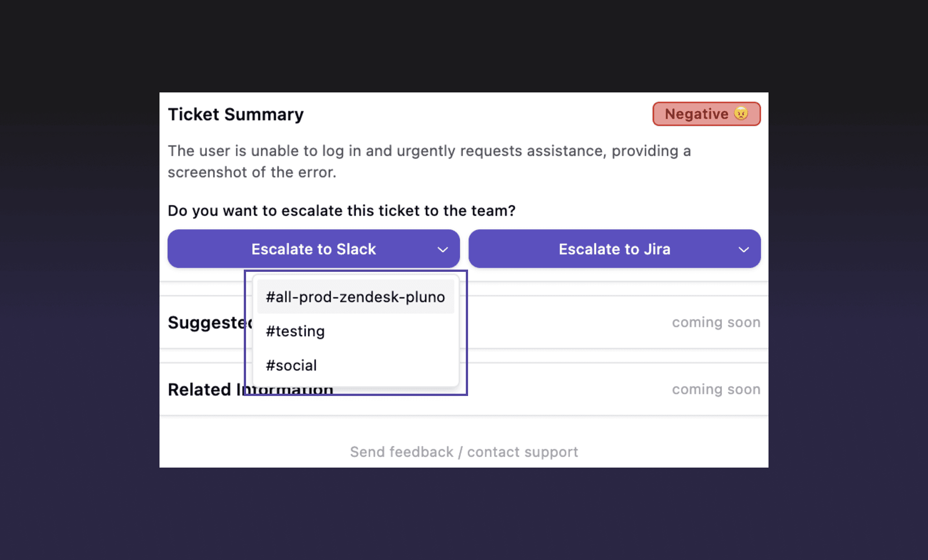
Task: Select the #testing channel
Action: coord(295,331)
